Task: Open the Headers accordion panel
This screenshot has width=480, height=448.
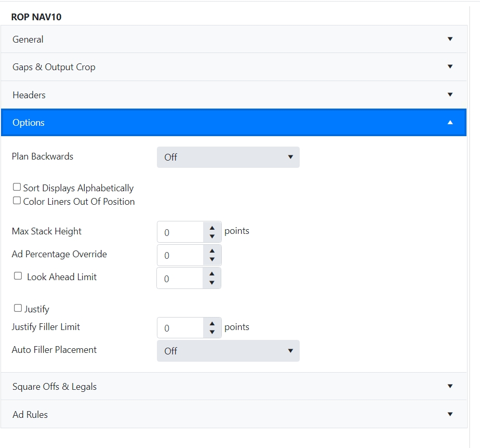Action: tap(234, 95)
